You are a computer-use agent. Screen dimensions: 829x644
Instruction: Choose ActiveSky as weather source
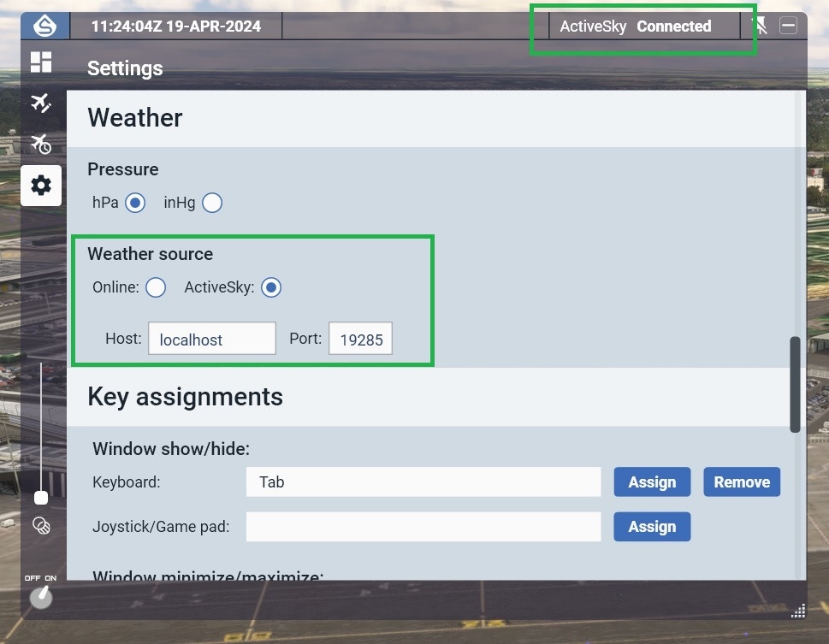[271, 287]
